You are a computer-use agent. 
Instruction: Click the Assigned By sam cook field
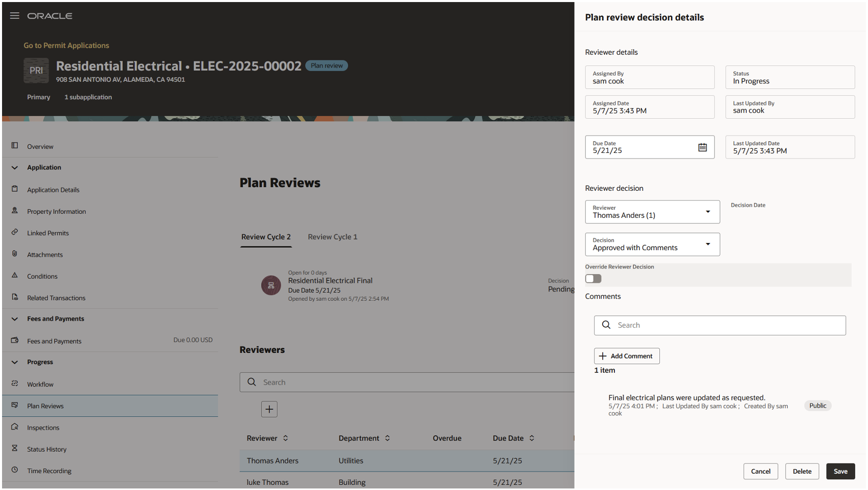650,77
